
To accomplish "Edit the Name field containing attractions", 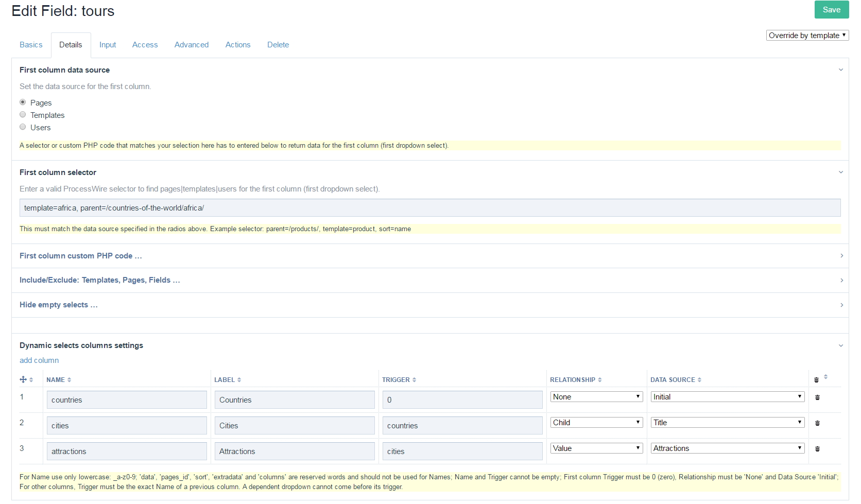I will [x=127, y=451].
